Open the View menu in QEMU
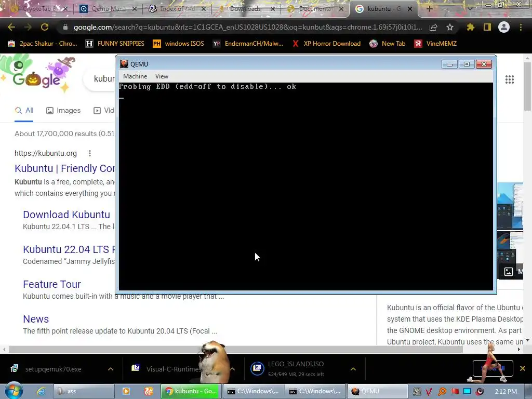Screen dimensions: 532x399 pos(162,76)
